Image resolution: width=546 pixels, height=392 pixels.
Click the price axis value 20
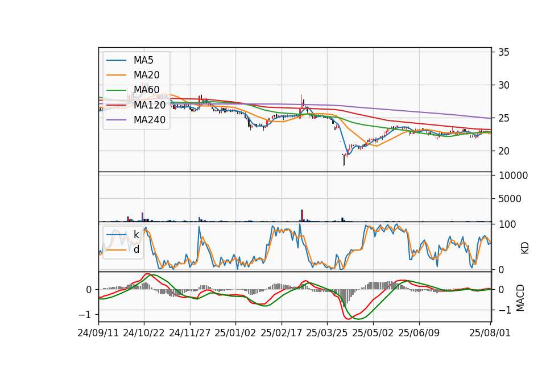click(503, 151)
